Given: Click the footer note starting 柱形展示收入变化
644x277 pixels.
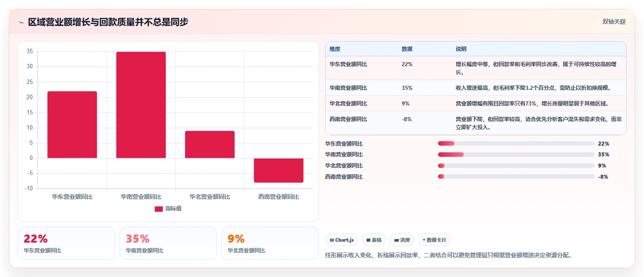Looking at the screenshot, I should (449, 256).
